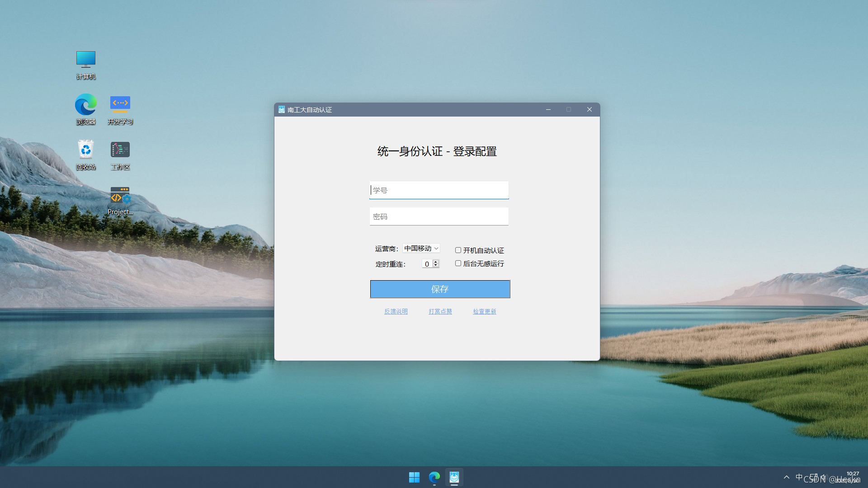
Task: Open the 打赏点赞 link
Action: [440, 311]
